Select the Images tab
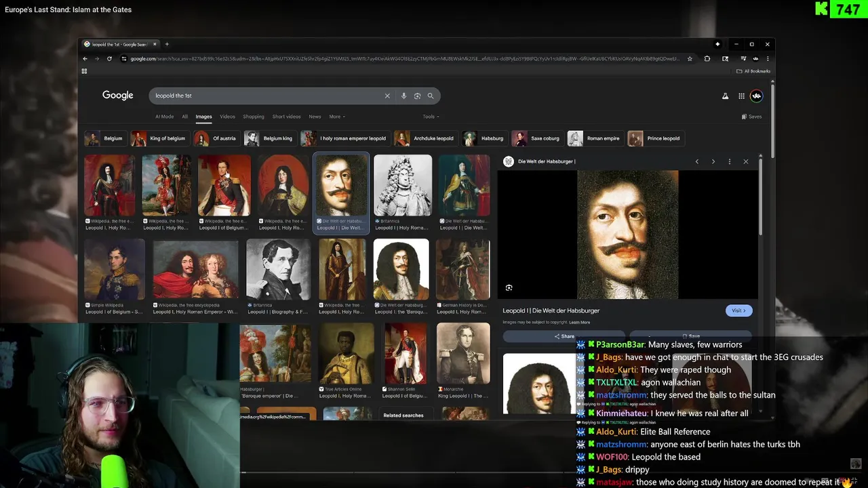The height and width of the screenshot is (488, 868). tap(203, 117)
